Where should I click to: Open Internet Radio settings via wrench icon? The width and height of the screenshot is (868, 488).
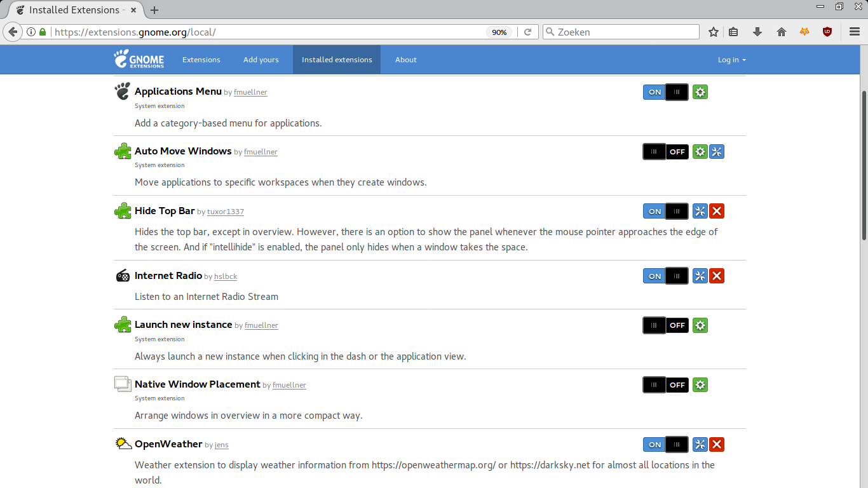700,276
